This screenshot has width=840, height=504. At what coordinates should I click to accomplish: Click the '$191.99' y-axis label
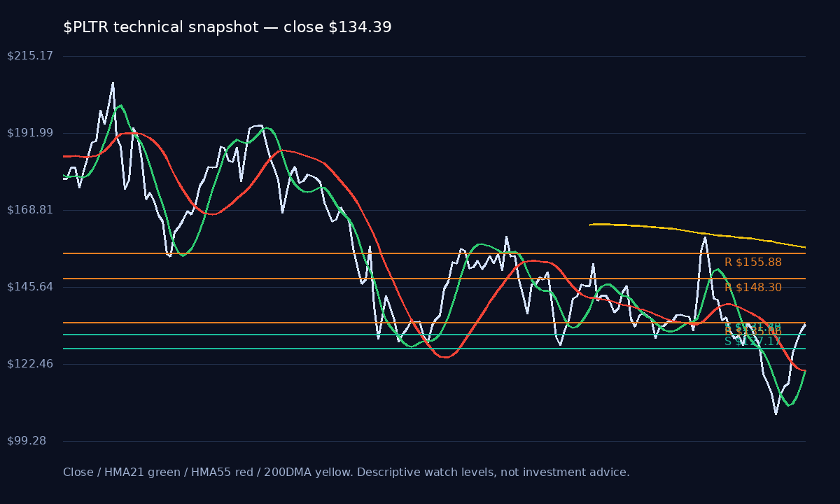[30, 133]
